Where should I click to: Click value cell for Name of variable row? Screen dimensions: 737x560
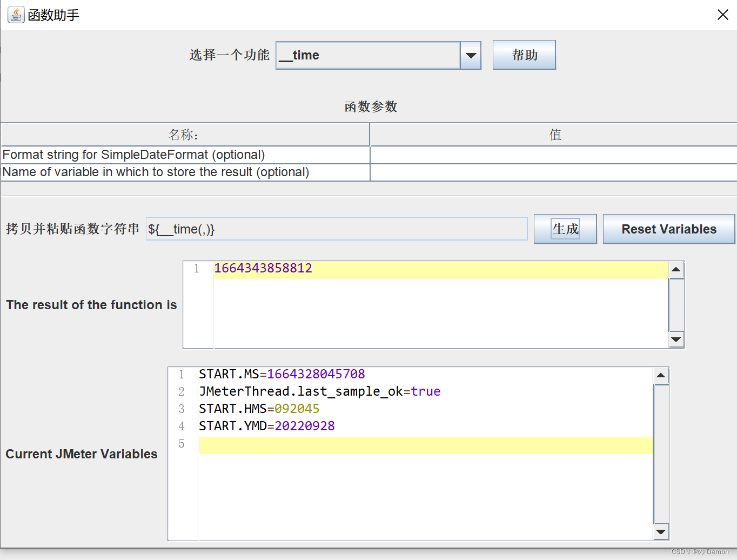click(x=553, y=172)
